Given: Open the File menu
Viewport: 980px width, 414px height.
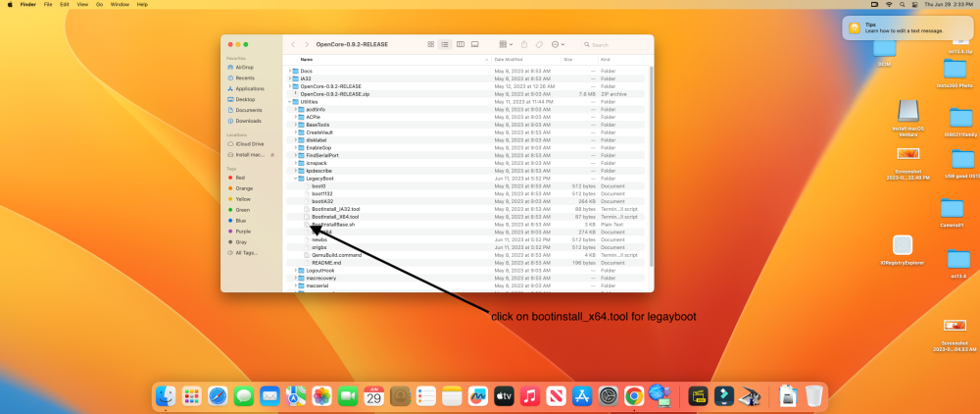Looking at the screenshot, I should (48, 4).
